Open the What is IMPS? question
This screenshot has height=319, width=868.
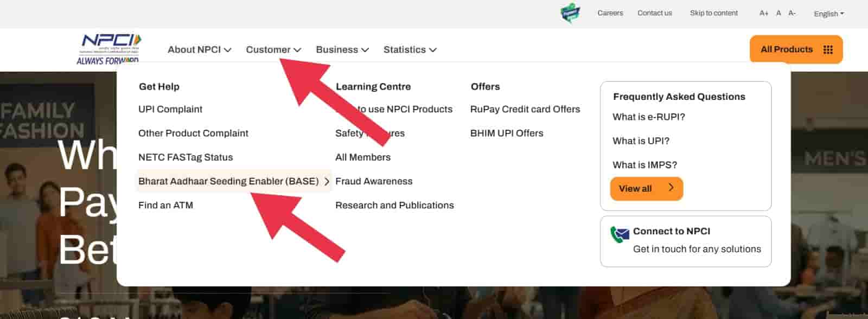(645, 165)
